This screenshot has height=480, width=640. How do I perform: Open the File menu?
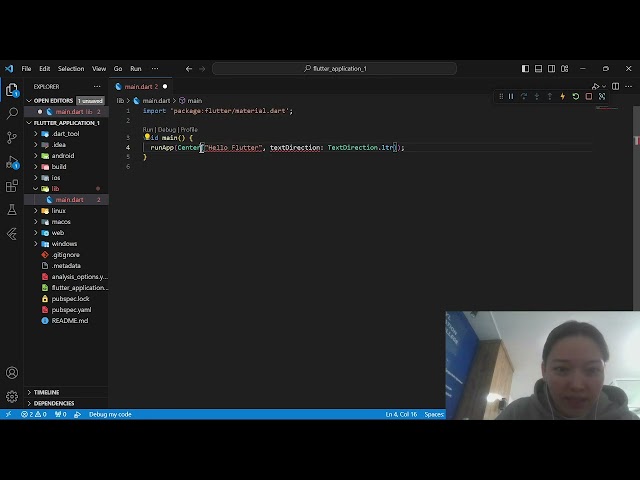(26, 69)
